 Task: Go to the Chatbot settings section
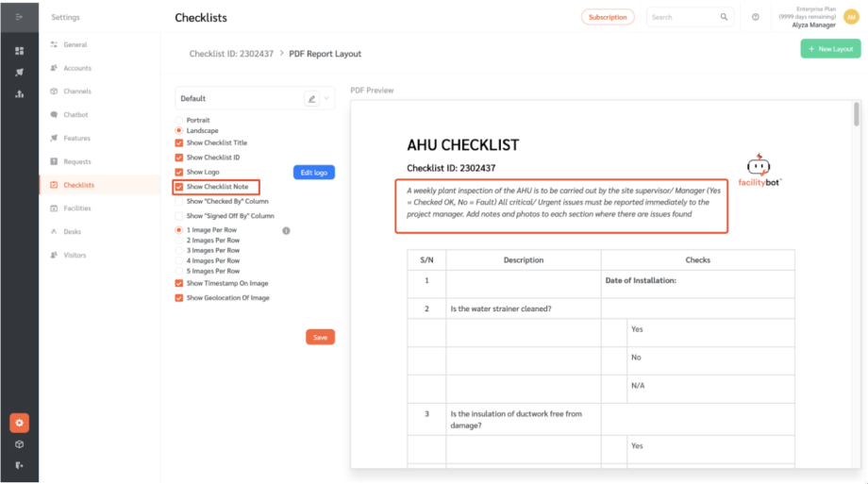[75, 115]
